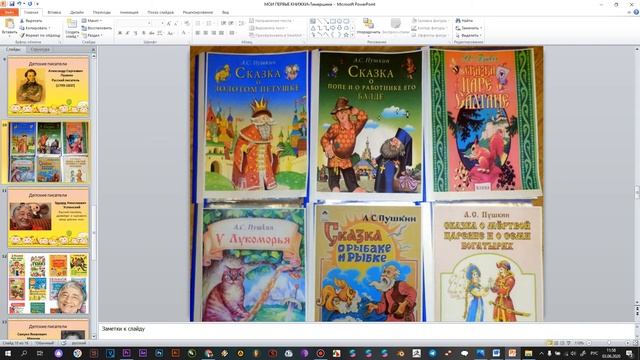Adjust the zoom slider in status bar

coord(609,343)
